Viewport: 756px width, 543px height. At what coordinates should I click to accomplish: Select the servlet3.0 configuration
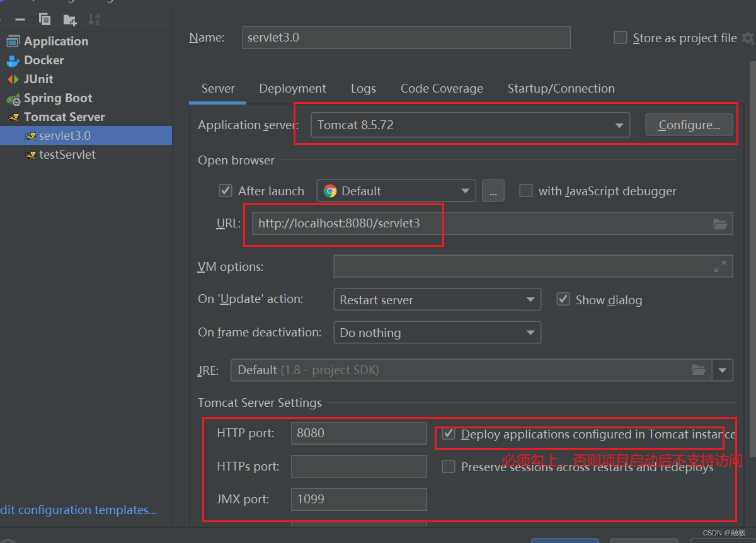pos(86,135)
